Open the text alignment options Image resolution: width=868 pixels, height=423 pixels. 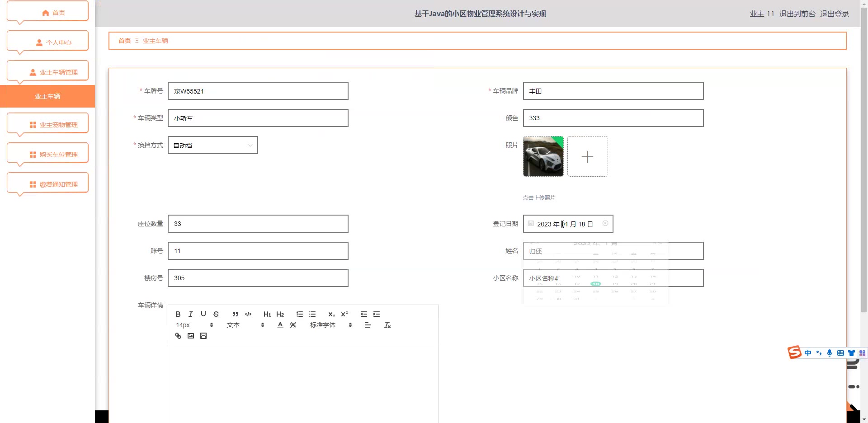click(x=368, y=325)
